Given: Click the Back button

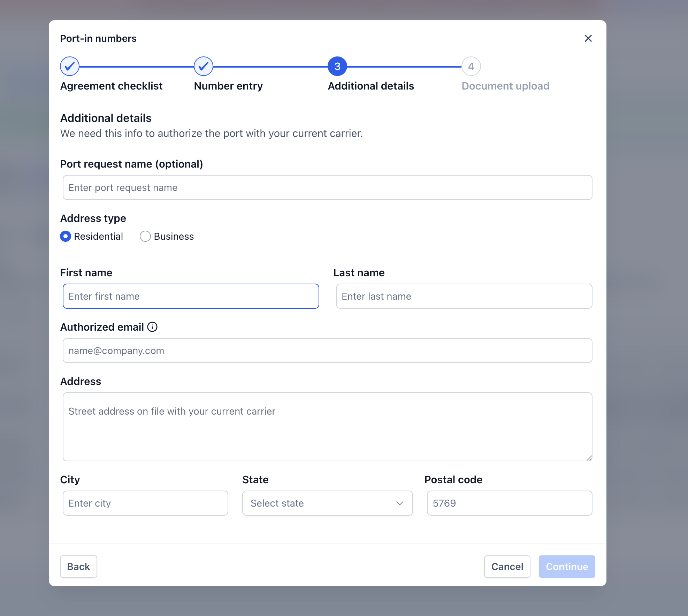Looking at the screenshot, I should [78, 567].
